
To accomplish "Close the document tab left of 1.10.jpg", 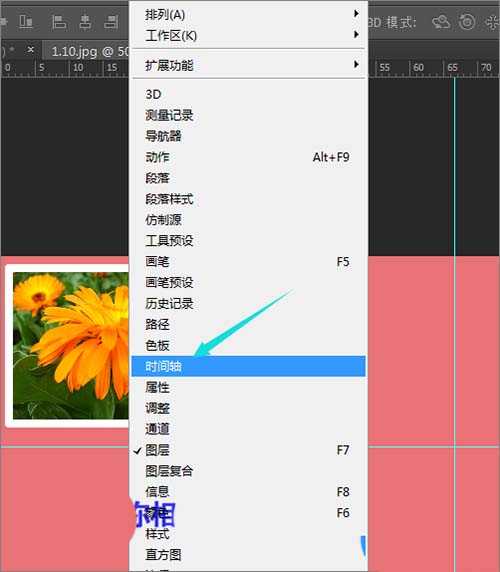I will (x=31, y=49).
